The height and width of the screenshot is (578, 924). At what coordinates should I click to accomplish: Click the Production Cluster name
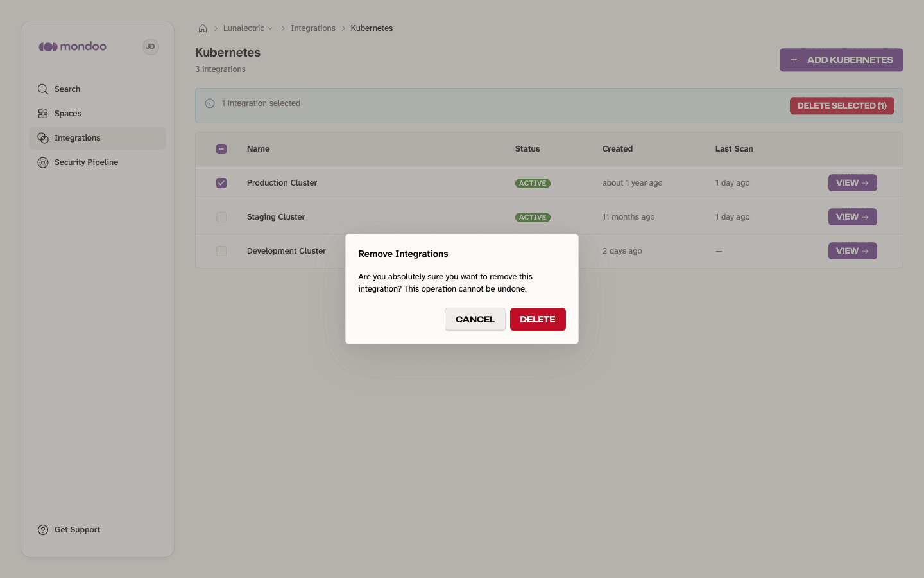[282, 183]
